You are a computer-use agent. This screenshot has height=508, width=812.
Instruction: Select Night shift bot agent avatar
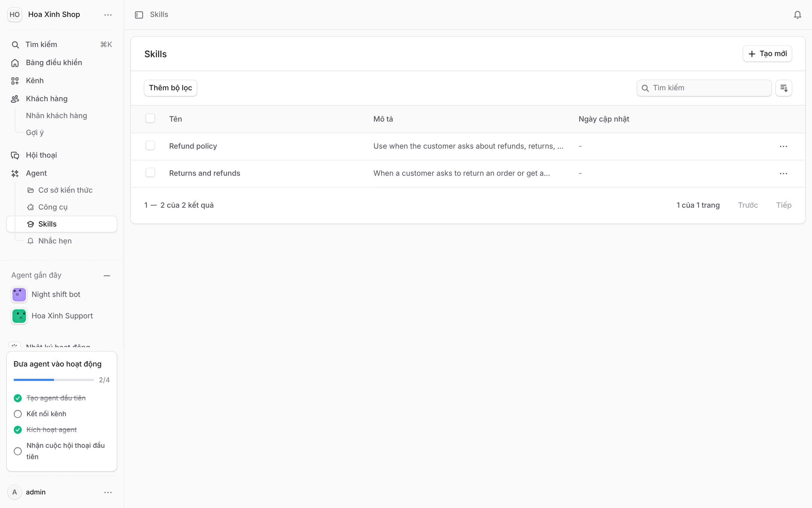tap(19, 295)
